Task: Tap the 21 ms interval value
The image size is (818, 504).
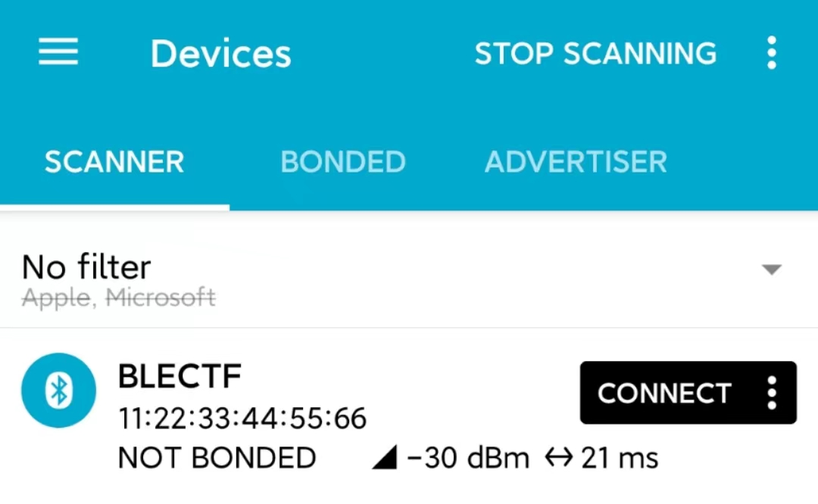Action: pyautogui.click(x=620, y=458)
